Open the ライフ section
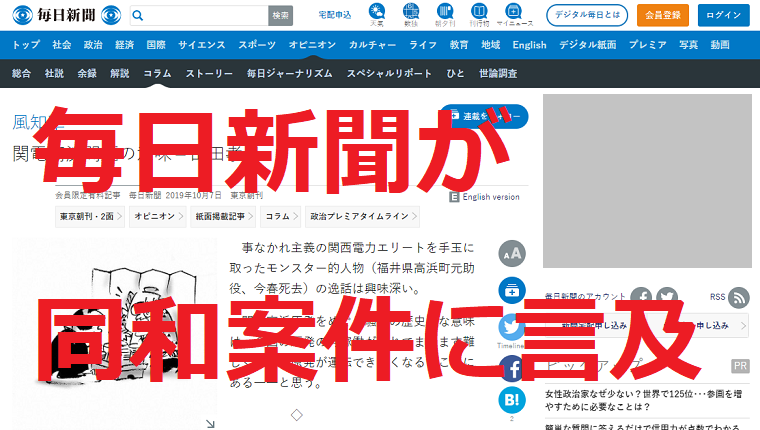The height and width of the screenshot is (430, 760). pos(423,45)
